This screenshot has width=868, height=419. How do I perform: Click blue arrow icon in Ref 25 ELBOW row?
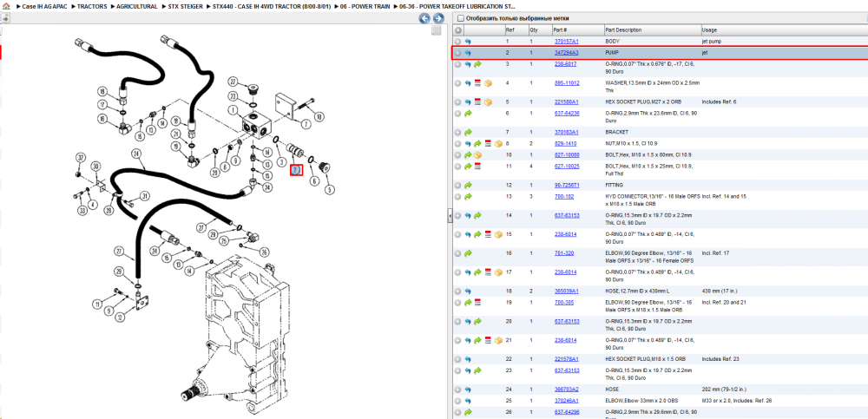467,401
